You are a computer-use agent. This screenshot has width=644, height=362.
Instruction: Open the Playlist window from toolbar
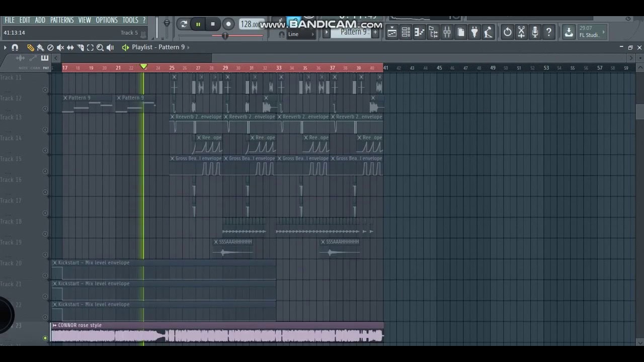click(x=392, y=33)
